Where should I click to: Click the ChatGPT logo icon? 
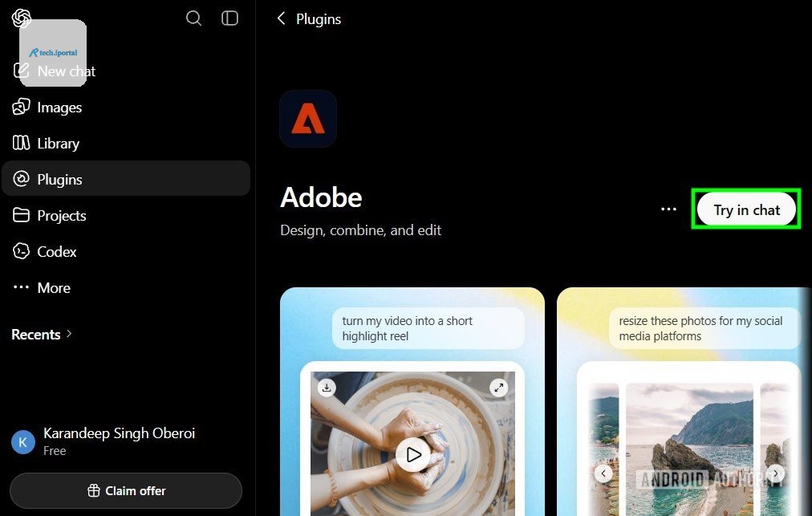[x=21, y=18]
